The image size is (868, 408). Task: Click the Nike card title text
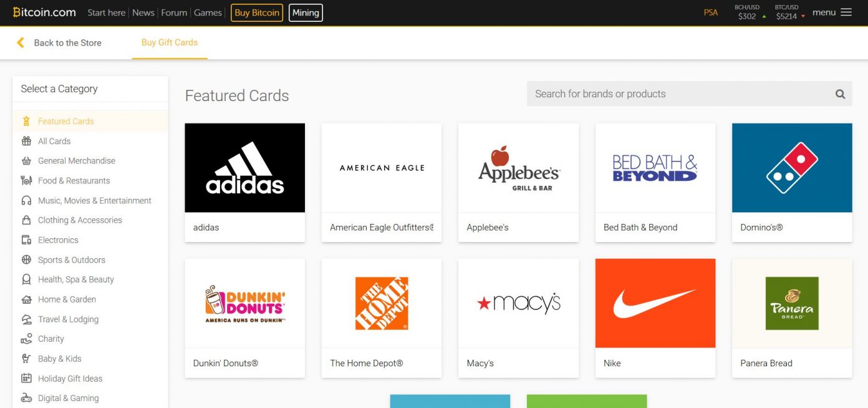(612, 363)
